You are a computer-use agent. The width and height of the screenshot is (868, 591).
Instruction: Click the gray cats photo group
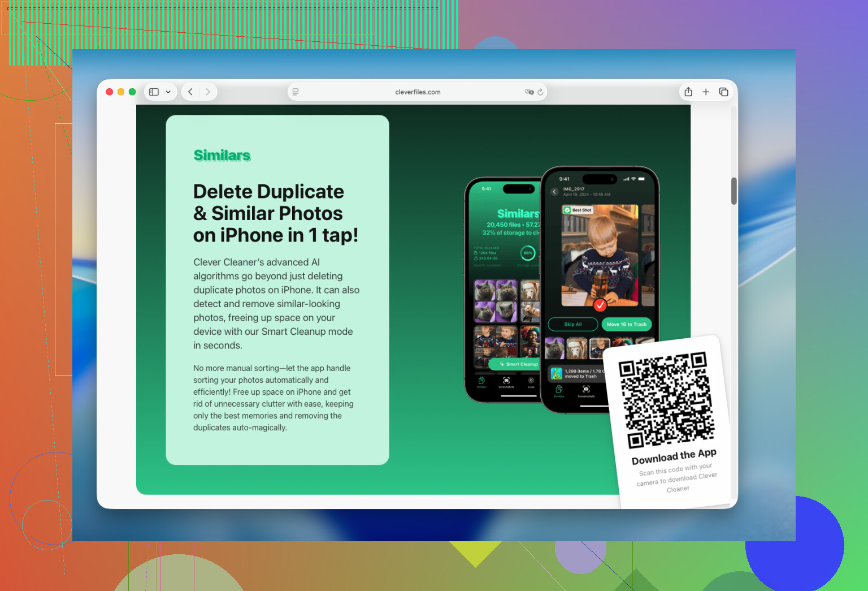pos(496,301)
